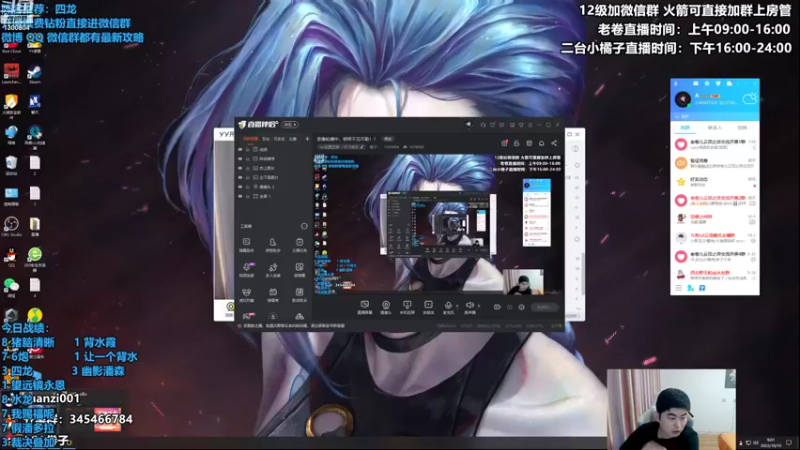
Task: Select WeChat desktop shortcut
Action: pyautogui.click(x=11, y=288)
